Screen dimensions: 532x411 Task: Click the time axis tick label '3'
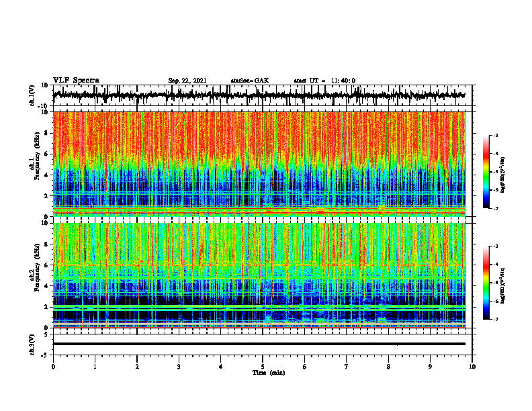tap(179, 367)
